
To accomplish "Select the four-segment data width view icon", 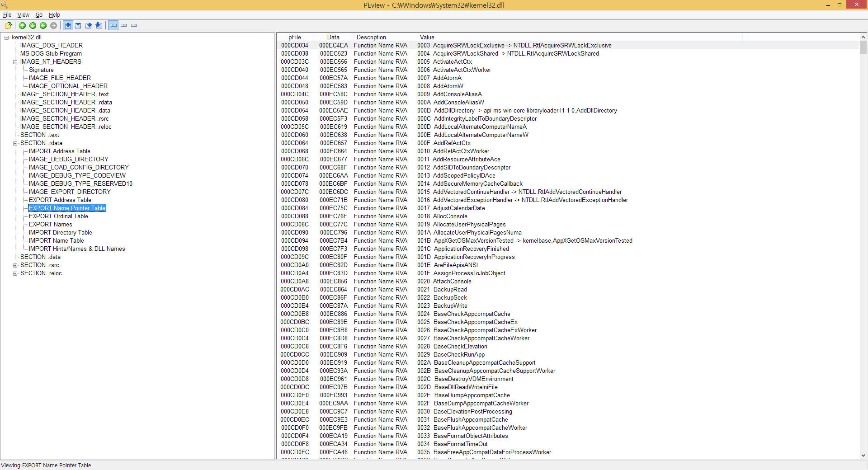I will pyautogui.click(x=113, y=25).
